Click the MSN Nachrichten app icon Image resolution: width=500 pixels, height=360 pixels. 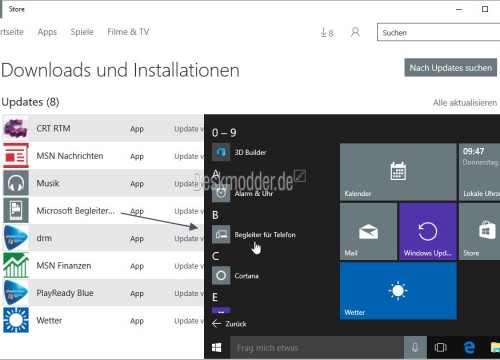pos(16,156)
